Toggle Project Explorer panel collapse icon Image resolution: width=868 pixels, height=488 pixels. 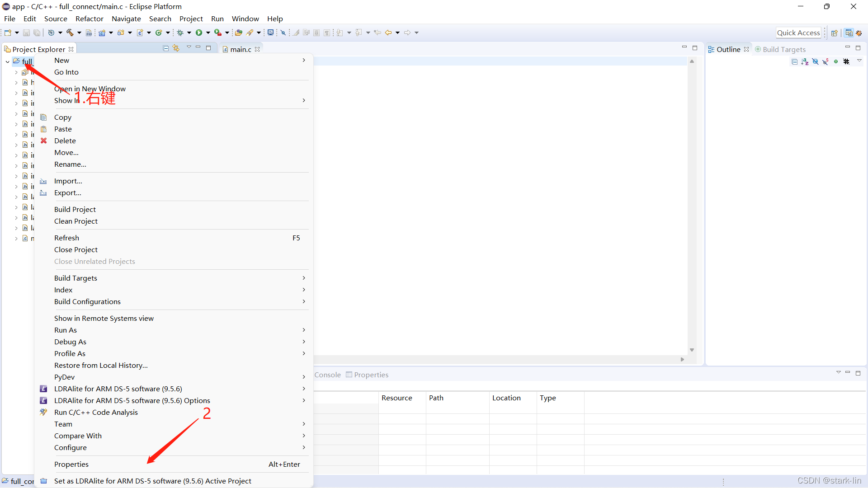(x=166, y=49)
